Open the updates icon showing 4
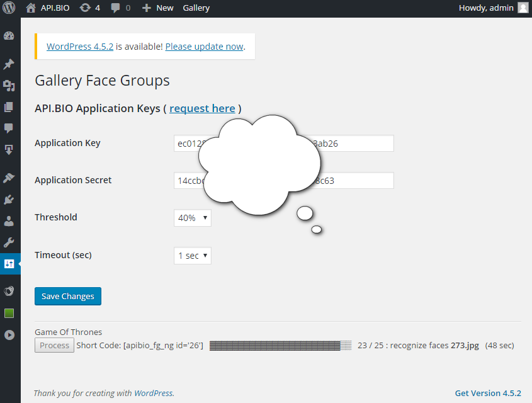This screenshot has height=403, width=532. point(90,8)
